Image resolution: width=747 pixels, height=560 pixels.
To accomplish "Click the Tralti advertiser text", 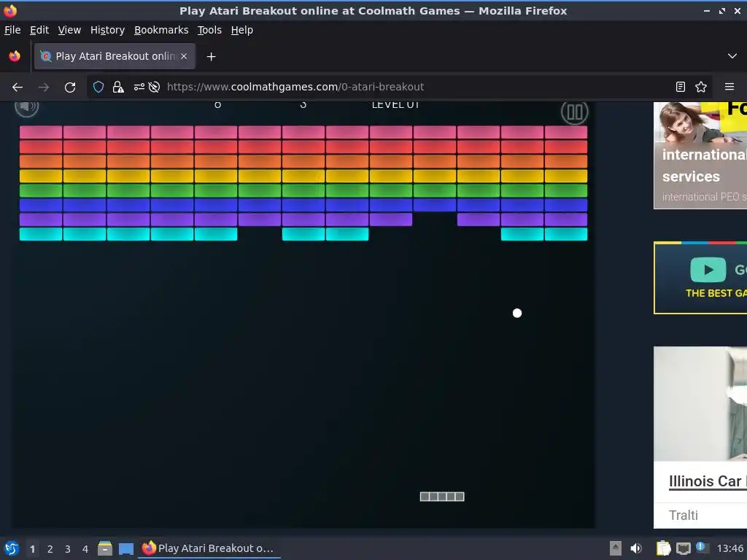I will point(683,516).
